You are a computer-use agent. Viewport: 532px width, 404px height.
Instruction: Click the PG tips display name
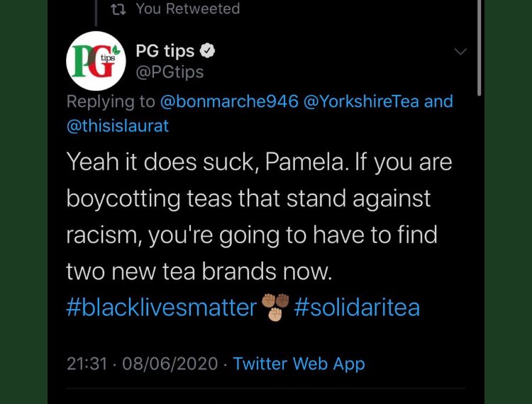click(x=165, y=51)
